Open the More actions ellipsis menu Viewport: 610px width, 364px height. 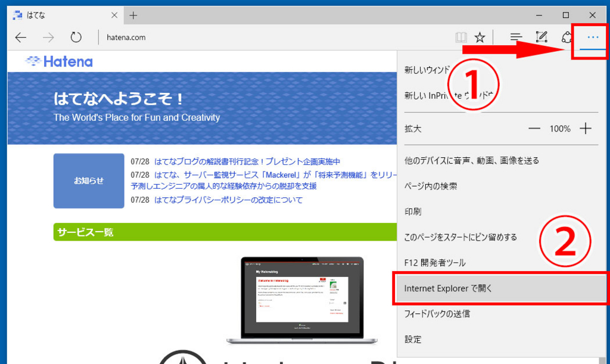click(593, 38)
